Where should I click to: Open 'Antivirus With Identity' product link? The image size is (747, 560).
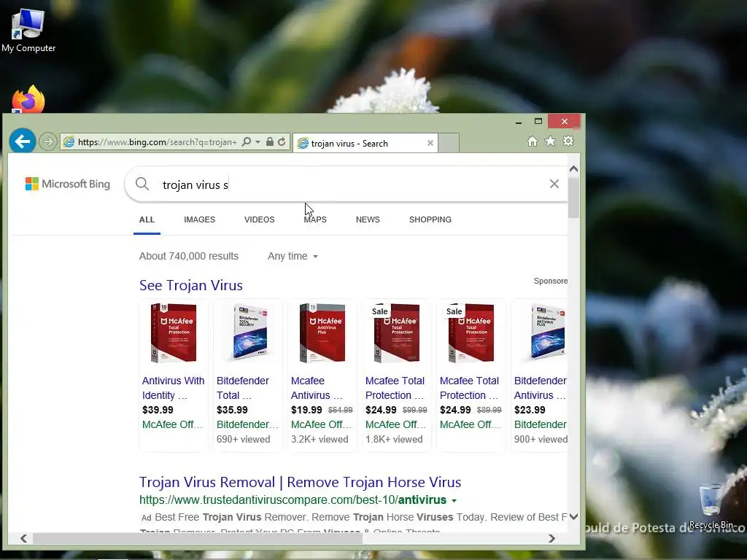coord(174,388)
